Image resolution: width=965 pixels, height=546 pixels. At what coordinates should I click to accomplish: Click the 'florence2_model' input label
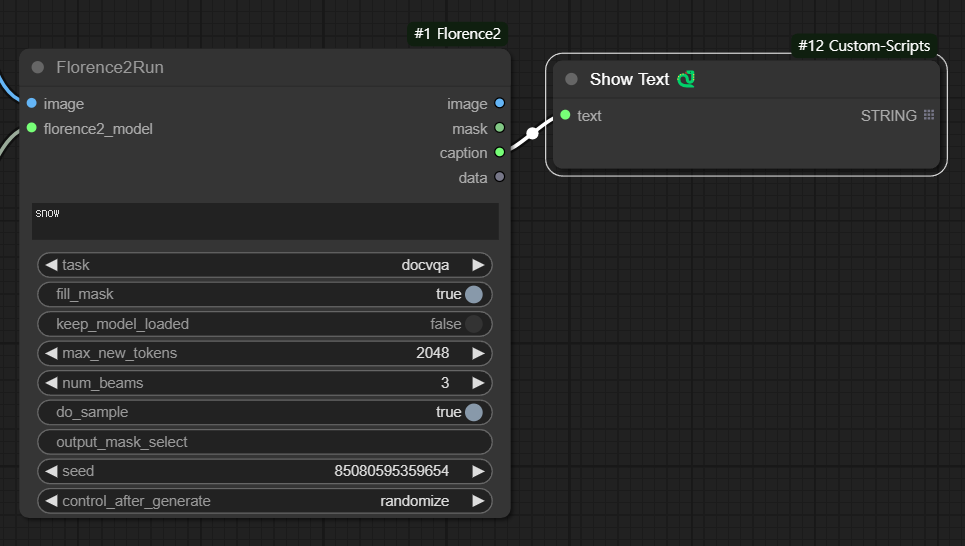point(98,129)
